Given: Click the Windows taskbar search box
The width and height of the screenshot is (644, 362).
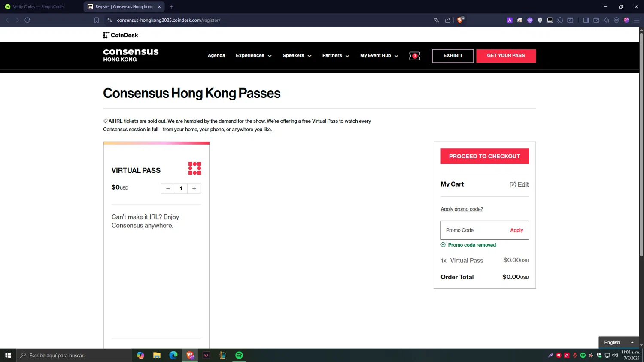Looking at the screenshot, I should pyautogui.click(x=74, y=355).
